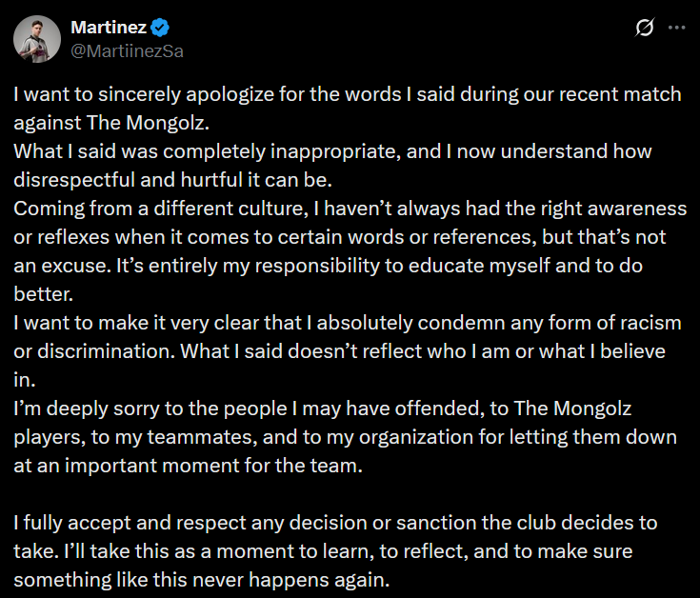
Task: Click the line "players, to my teammates"
Action: 345,438
